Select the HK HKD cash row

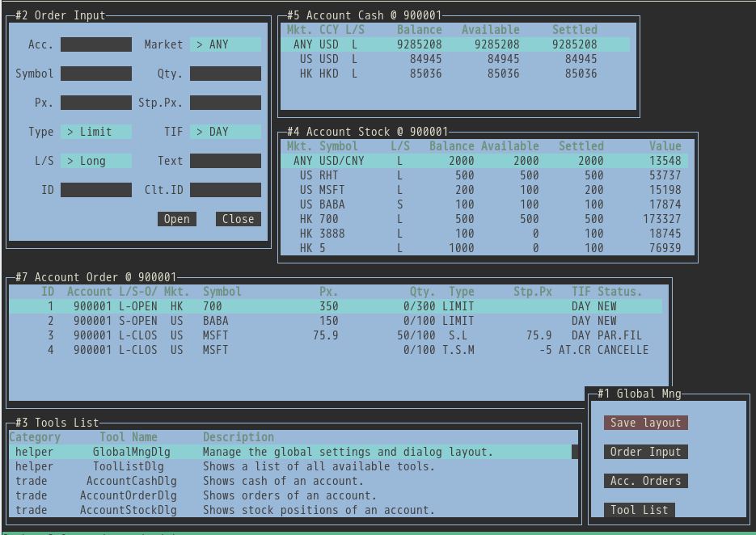click(453, 74)
